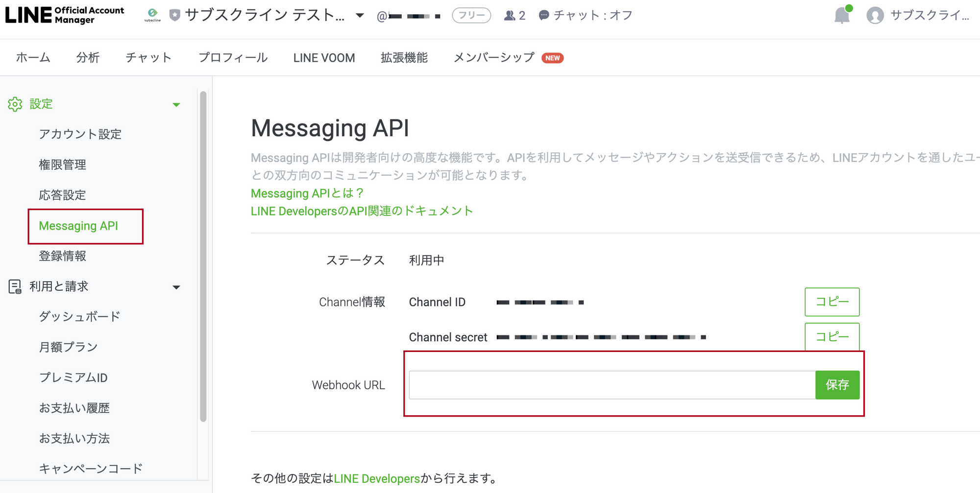Copy the Channel secret value

pos(832,337)
